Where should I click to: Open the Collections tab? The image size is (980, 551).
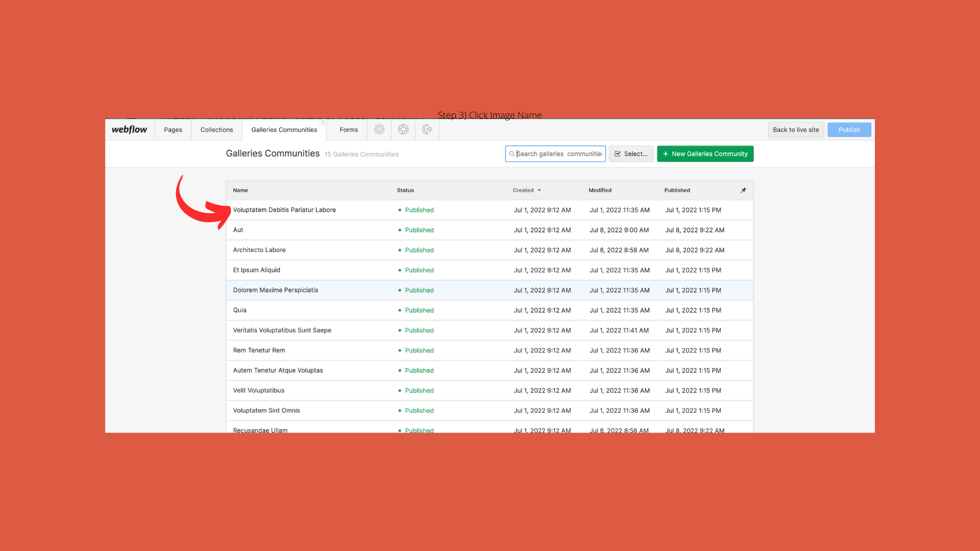(x=216, y=130)
